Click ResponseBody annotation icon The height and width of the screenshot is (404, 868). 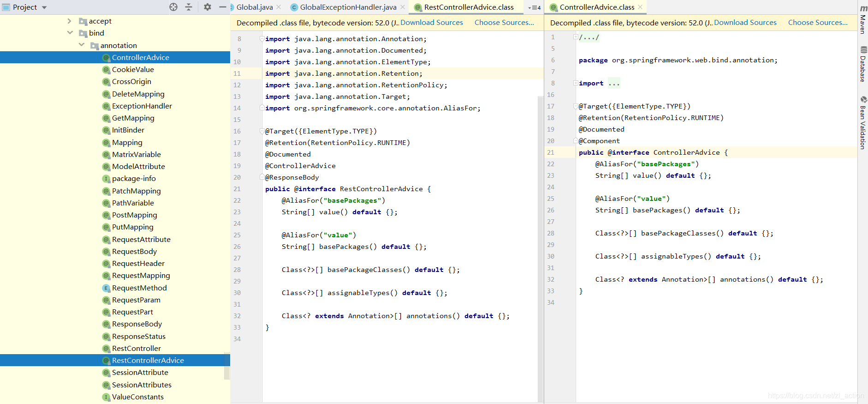(106, 324)
